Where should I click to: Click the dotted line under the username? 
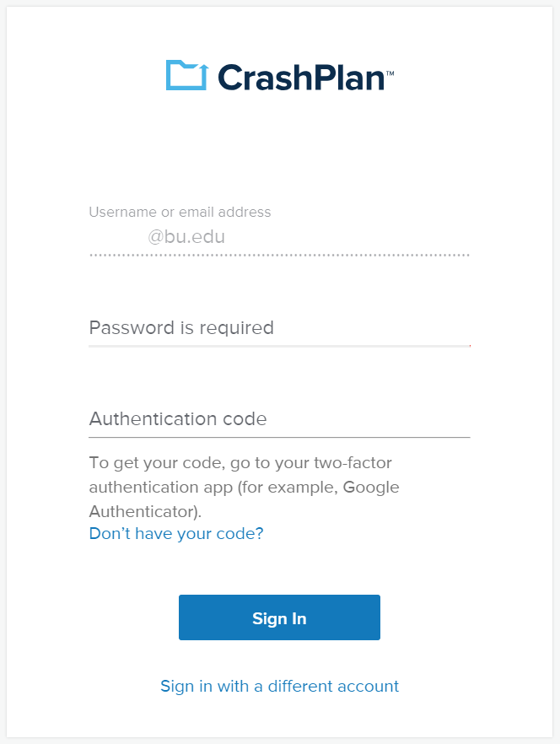(279, 255)
